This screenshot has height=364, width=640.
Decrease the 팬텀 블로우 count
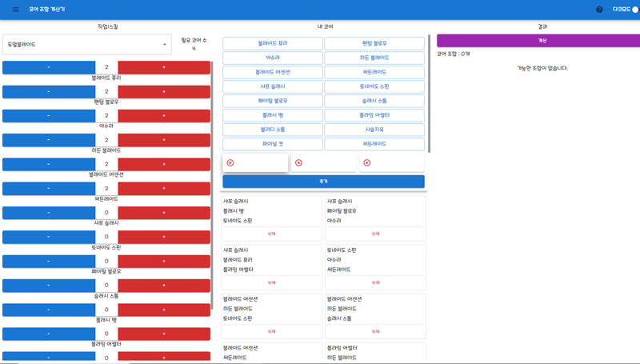pyautogui.click(x=49, y=92)
